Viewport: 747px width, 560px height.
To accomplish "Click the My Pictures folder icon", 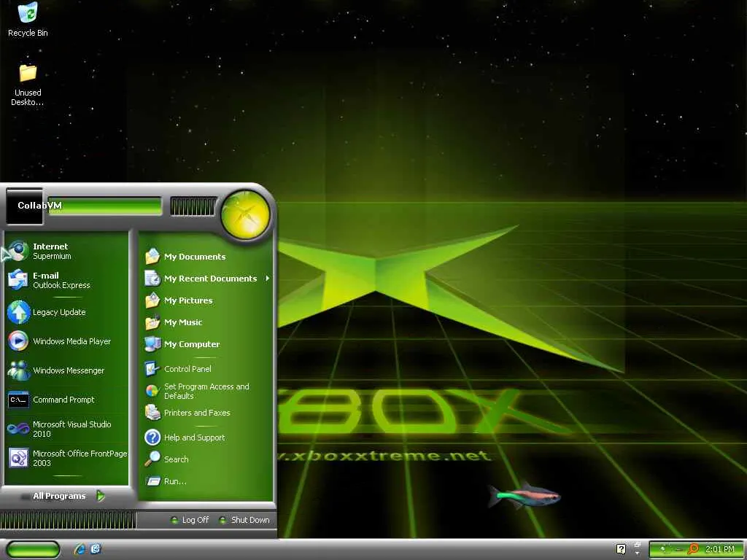I will point(152,300).
